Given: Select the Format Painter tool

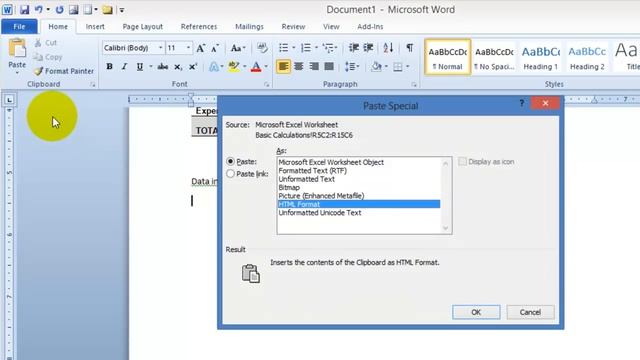Looking at the screenshot, I should coord(64,71).
